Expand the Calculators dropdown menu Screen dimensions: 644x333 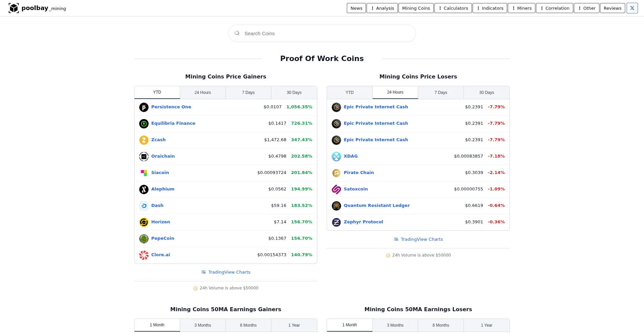click(x=453, y=8)
